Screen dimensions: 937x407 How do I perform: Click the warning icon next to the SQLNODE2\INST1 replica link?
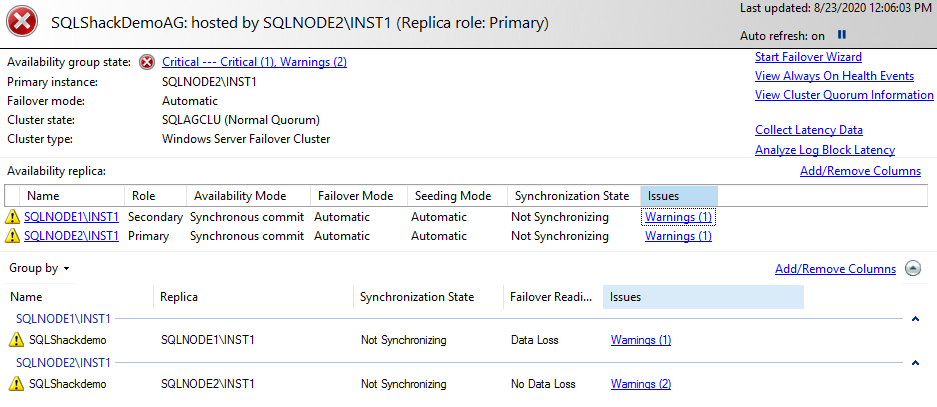pos(13,236)
